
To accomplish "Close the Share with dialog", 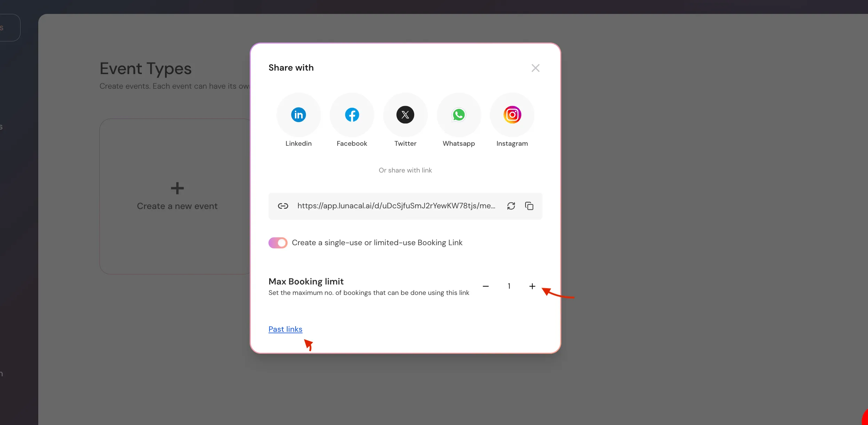I will pyautogui.click(x=535, y=68).
